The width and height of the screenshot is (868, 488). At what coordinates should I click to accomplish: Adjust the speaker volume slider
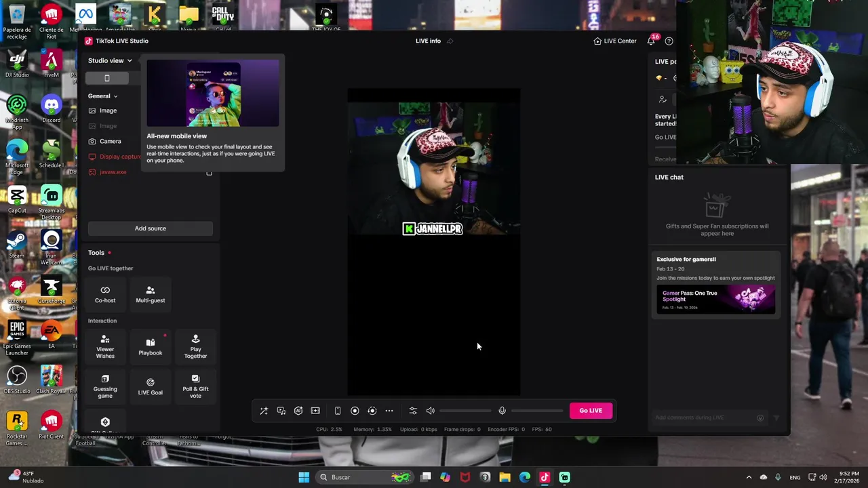coord(465,411)
